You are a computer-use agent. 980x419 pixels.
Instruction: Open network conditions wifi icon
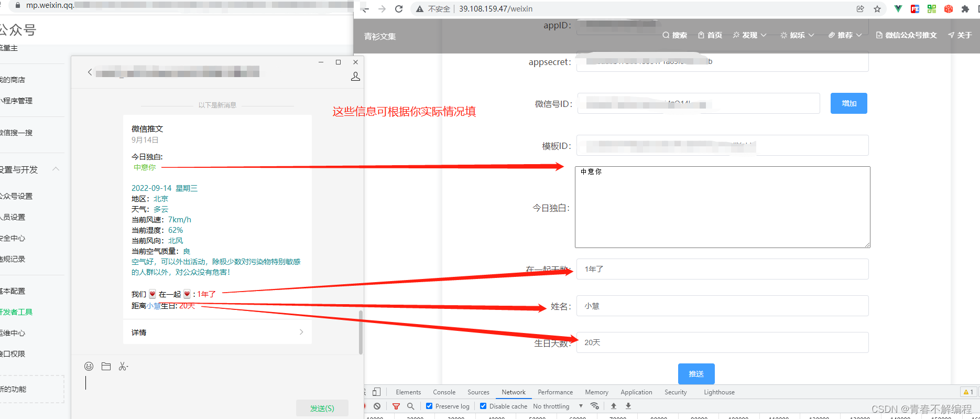tap(595, 406)
